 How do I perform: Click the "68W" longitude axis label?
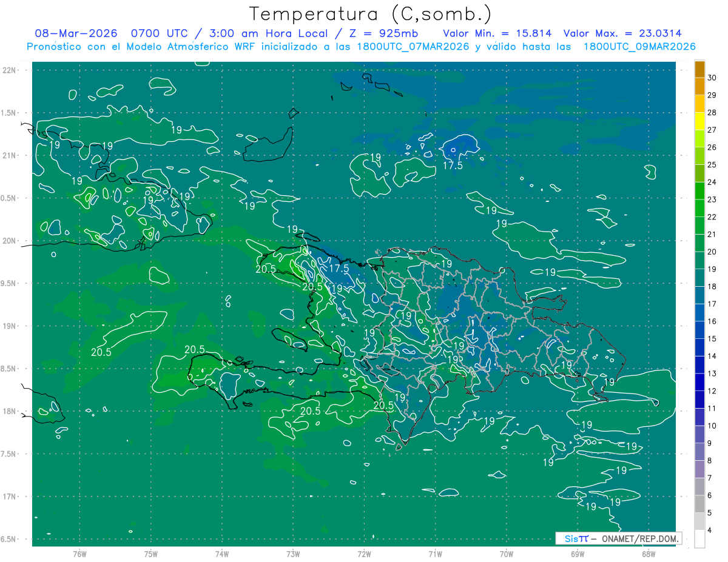pyautogui.click(x=649, y=554)
